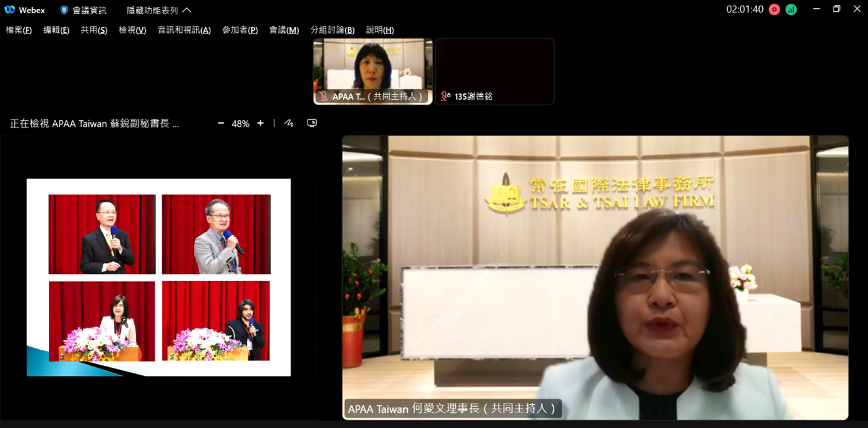Open the 說明(H) help menu

380,30
